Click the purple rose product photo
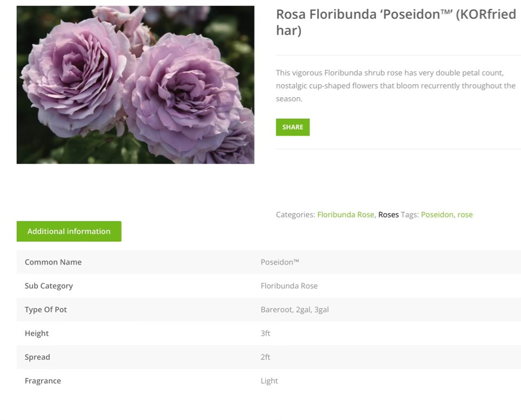This screenshot has width=521, height=420. pyautogui.click(x=135, y=85)
